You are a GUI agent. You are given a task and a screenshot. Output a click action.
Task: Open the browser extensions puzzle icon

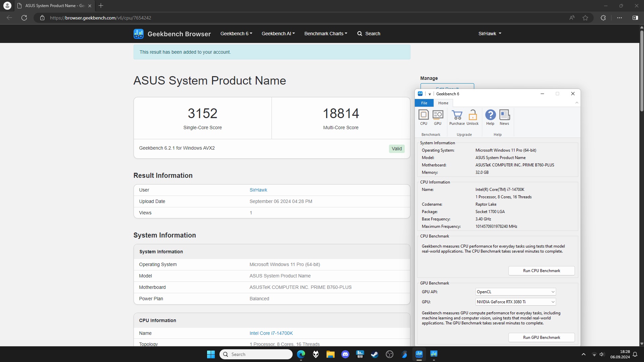pos(603,18)
